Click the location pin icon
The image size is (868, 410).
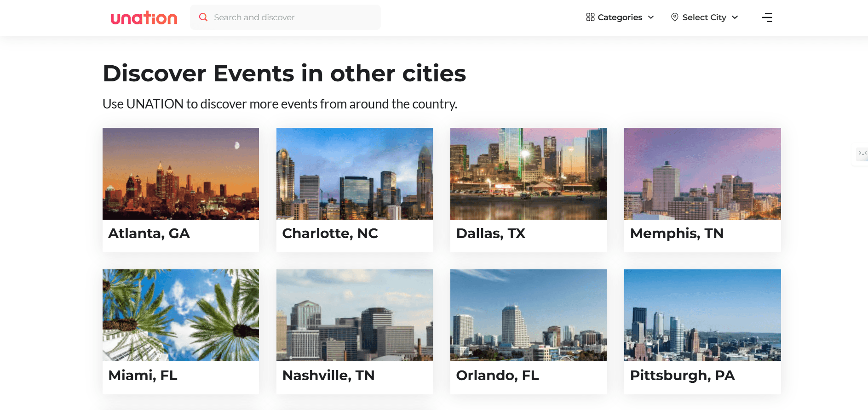pyautogui.click(x=674, y=17)
